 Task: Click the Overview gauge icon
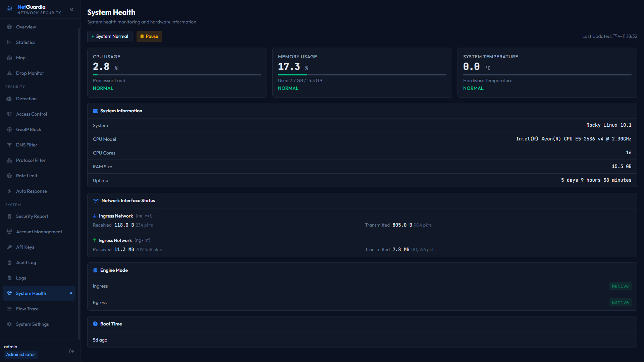pyautogui.click(x=9, y=27)
